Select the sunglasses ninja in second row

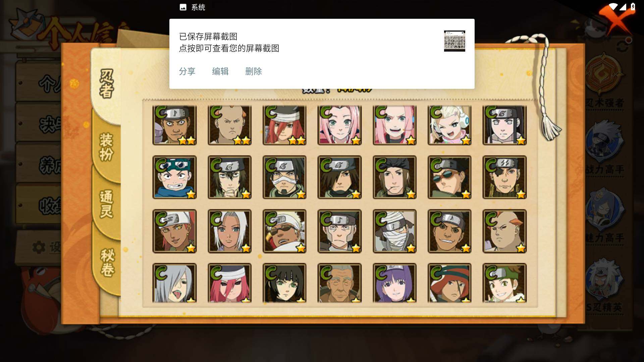pos(449,177)
